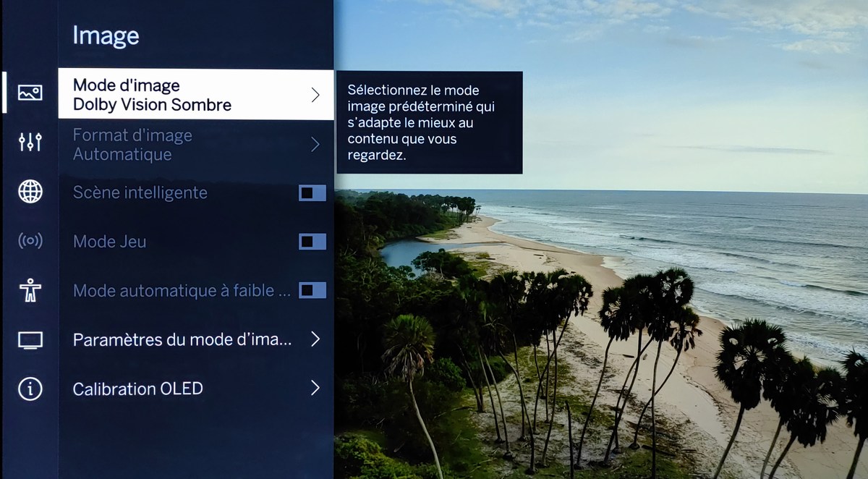This screenshot has width=868, height=479.
Task: Open the network globe sidebar icon
Action: 30,192
